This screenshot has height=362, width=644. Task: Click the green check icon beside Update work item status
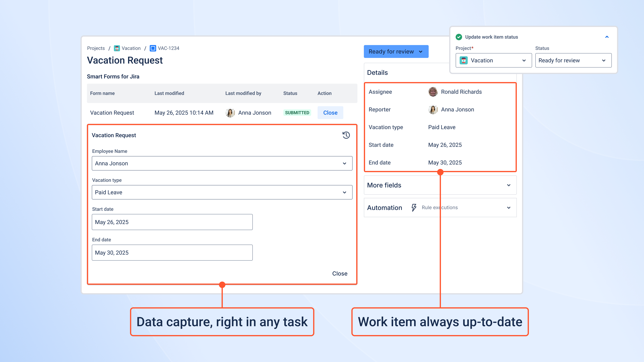click(x=459, y=37)
